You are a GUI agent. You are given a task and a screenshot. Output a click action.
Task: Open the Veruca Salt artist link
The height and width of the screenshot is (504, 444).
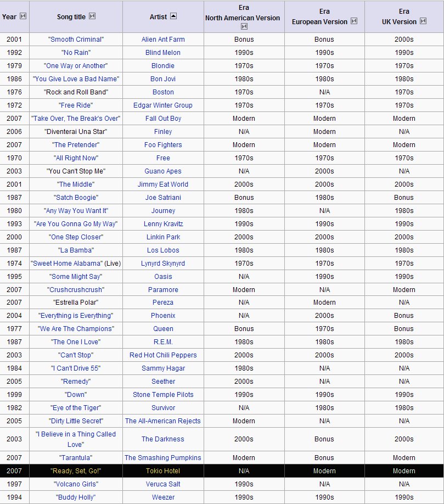(x=163, y=484)
